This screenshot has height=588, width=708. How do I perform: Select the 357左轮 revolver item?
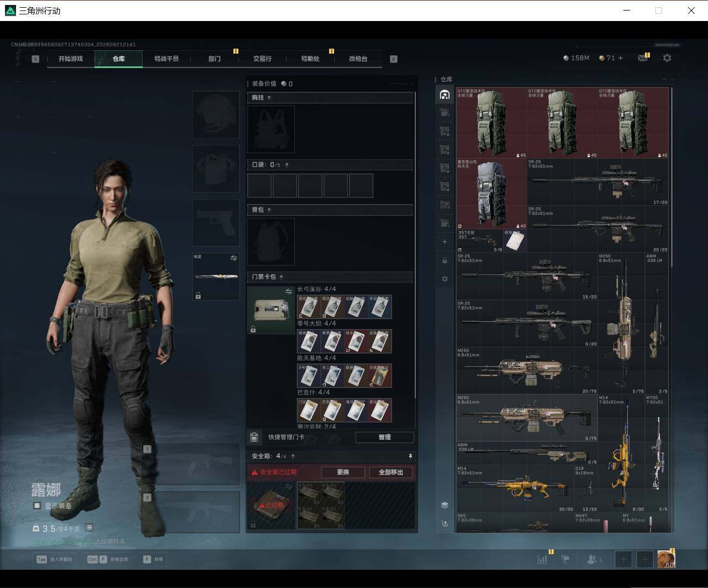click(480, 241)
